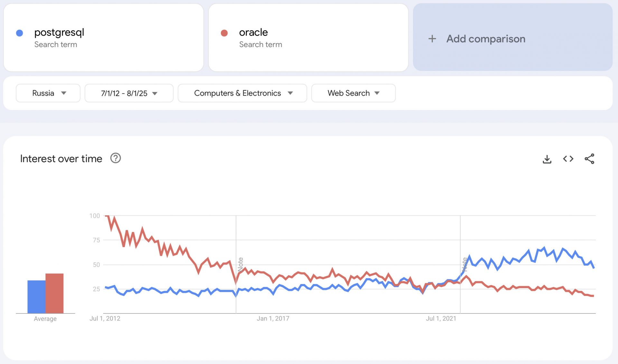Click the first Note marker on chart

tap(240, 265)
